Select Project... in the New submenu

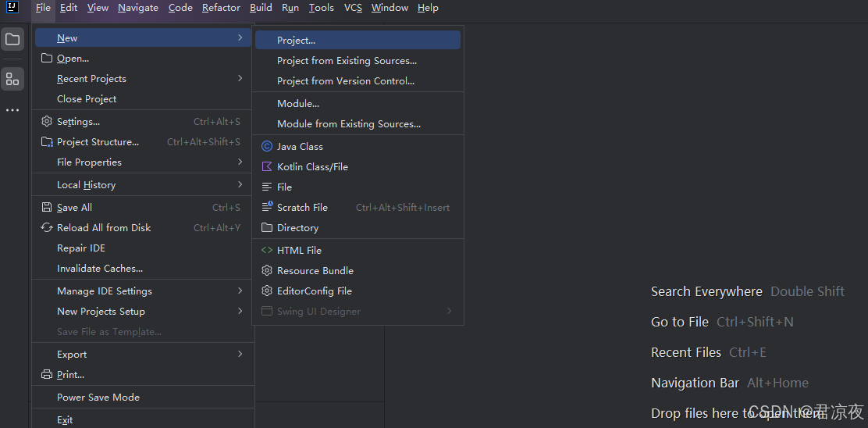point(297,41)
